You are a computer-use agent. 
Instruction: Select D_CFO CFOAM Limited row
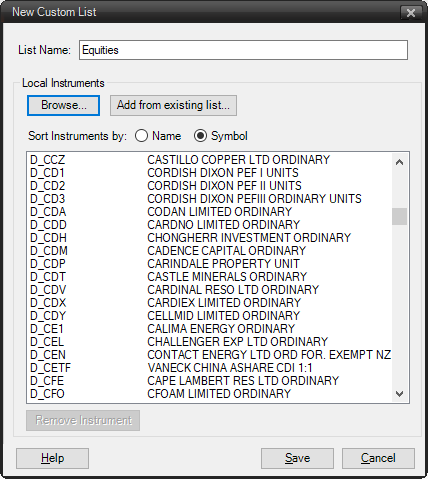click(x=210, y=394)
